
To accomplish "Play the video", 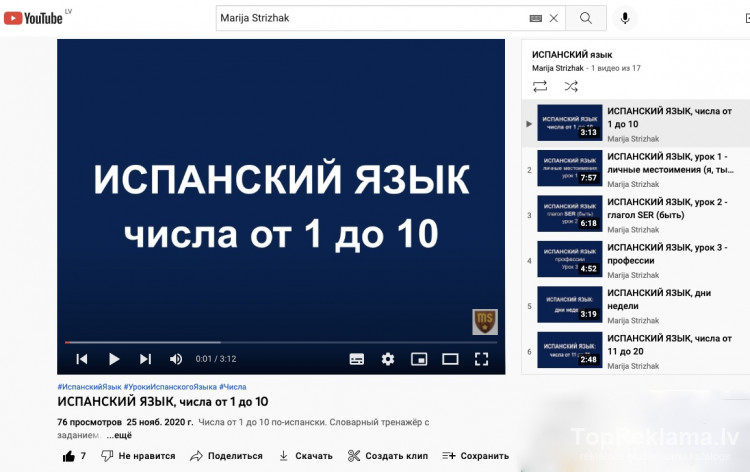I will [114, 359].
